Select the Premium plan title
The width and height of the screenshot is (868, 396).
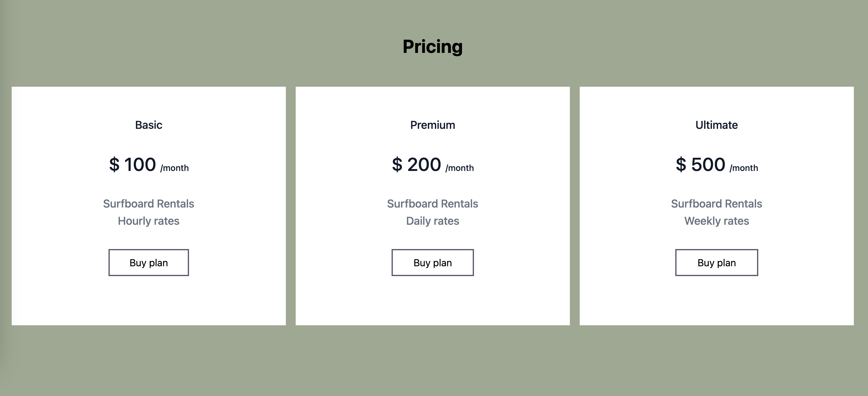click(x=432, y=125)
